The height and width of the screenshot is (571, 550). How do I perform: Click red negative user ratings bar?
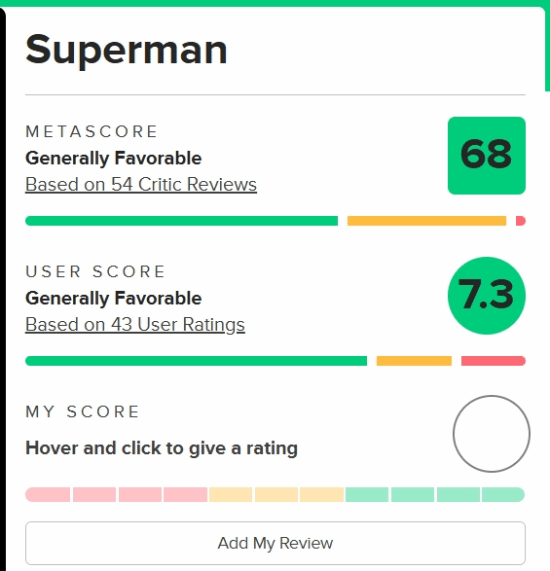click(493, 361)
